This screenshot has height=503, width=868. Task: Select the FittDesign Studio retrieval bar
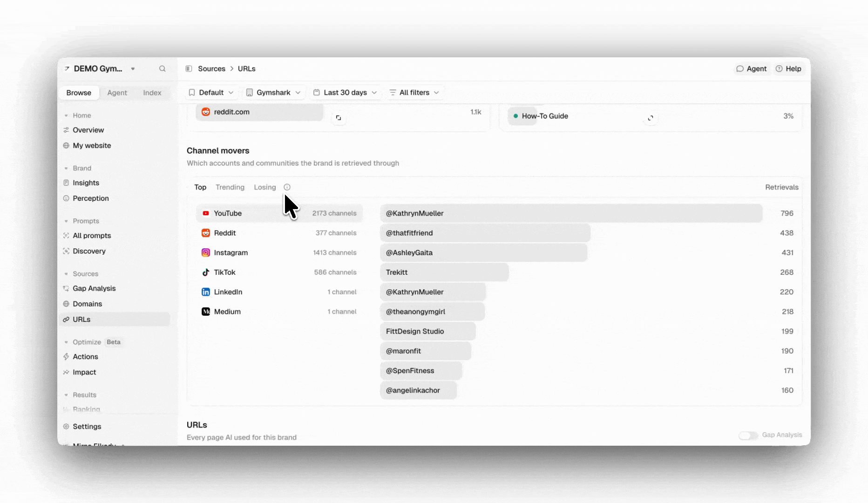point(428,331)
